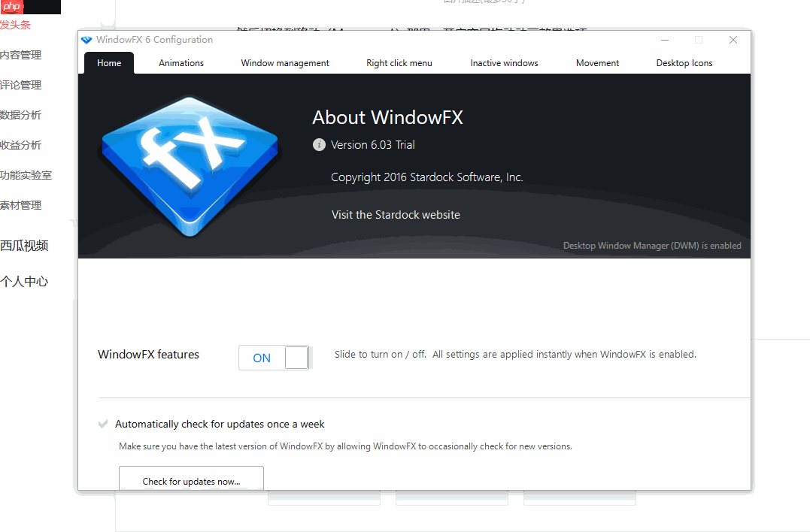Select 西瓜视频 in the sidebar
Image resolution: width=810 pixels, height=532 pixels.
(x=26, y=246)
